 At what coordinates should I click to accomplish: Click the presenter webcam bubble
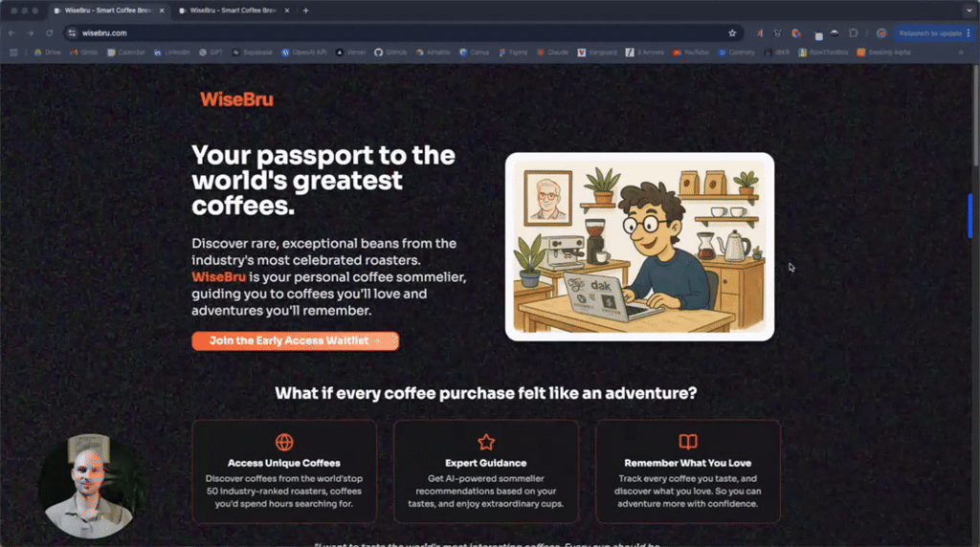[x=92, y=486]
